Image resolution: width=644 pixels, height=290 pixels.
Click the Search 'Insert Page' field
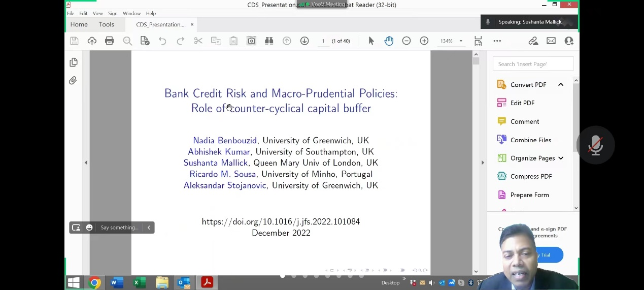533,64
